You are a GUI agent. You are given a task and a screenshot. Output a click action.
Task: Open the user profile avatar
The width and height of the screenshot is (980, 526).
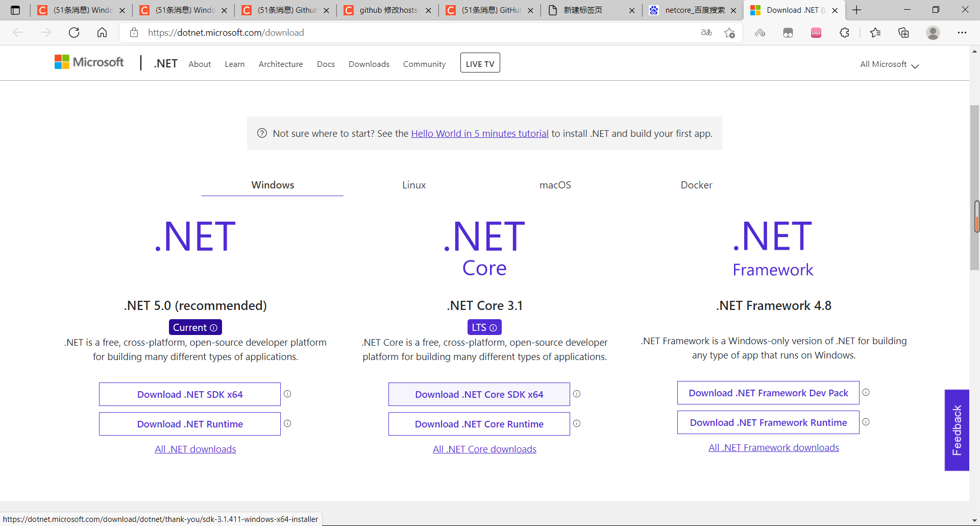pos(933,33)
